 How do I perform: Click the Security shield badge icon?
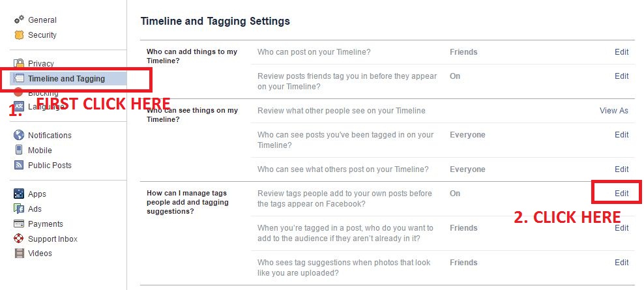(19, 35)
